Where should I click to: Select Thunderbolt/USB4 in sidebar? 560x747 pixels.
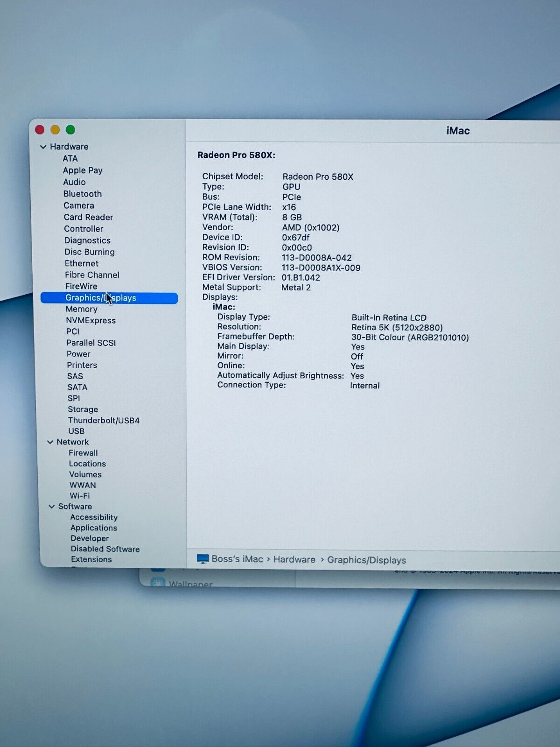[x=104, y=420]
